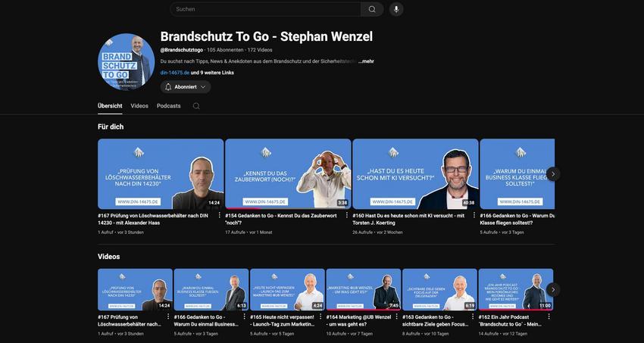644x343 pixels.
Task: Start voice search with microphone icon
Action: [x=396, y=9]
